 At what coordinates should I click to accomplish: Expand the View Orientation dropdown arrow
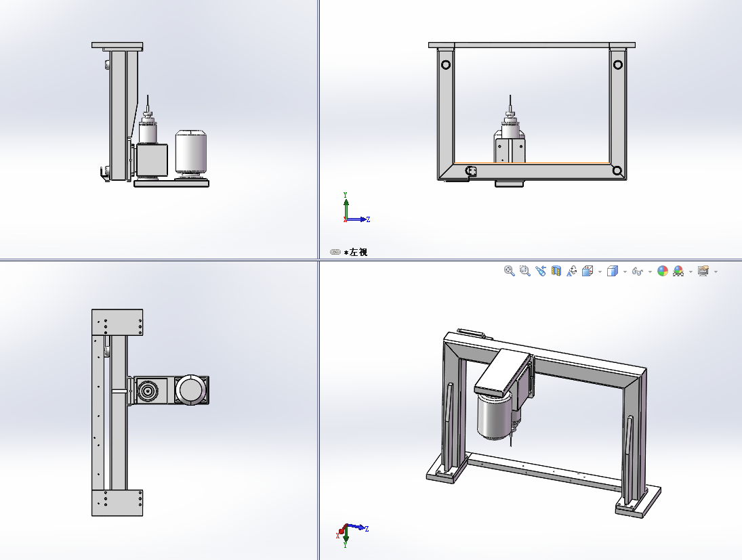[600, 272]
